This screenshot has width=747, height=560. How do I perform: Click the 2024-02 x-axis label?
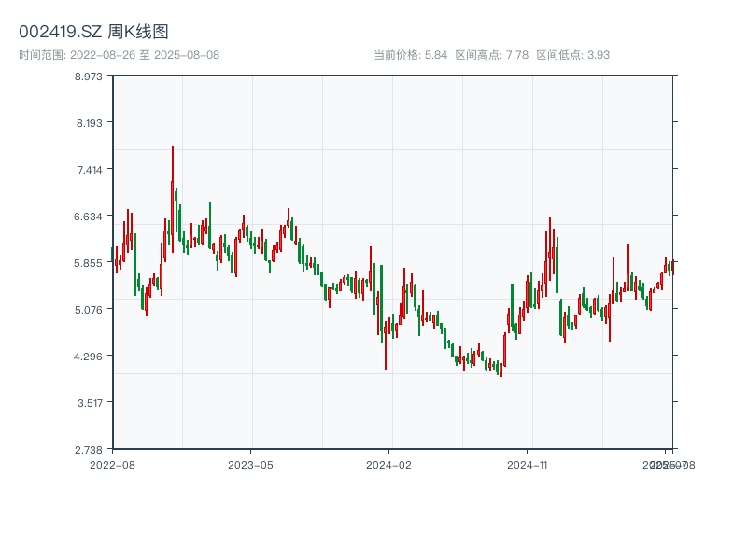[x=388, y=465]
